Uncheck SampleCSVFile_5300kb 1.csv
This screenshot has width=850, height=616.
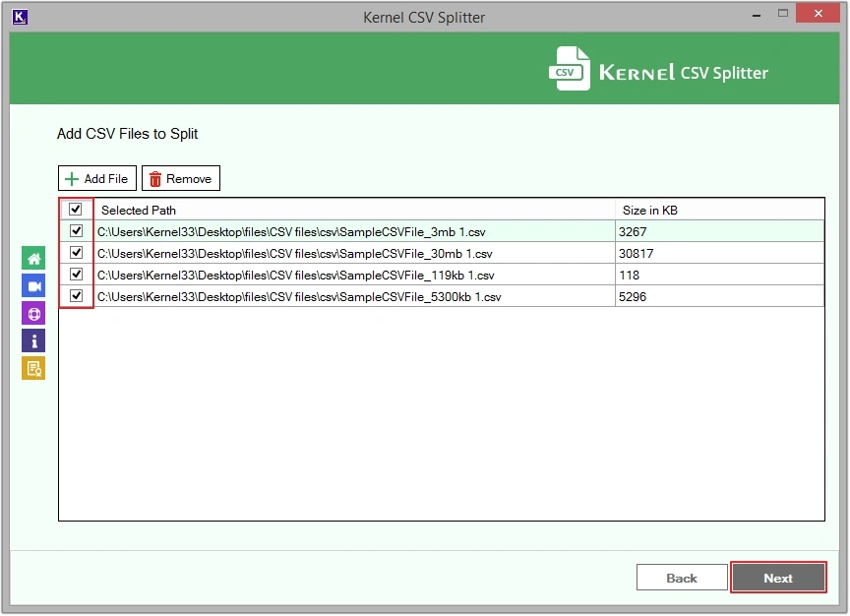[x=76, y=296]
